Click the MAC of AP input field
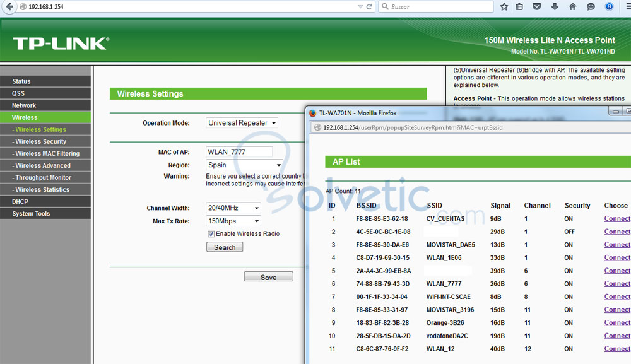 tap(239, 151)
